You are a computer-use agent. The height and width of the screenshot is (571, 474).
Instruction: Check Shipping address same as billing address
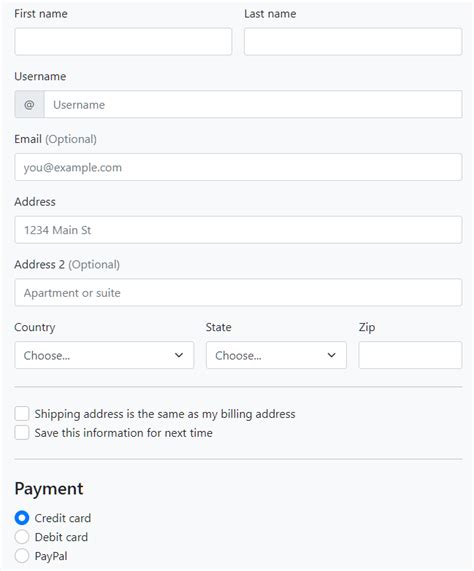[22, 414]
